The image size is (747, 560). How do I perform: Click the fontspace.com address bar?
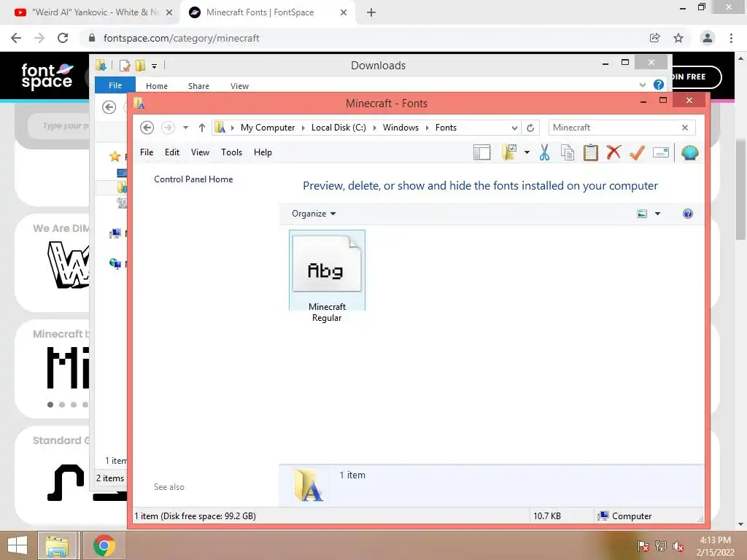(x=362, y=38)
